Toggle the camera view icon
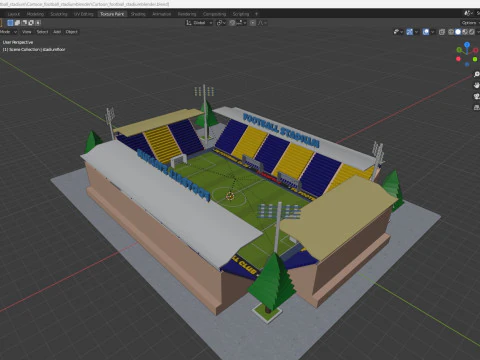This screenshot has width=480, height=360. [477, 96]
